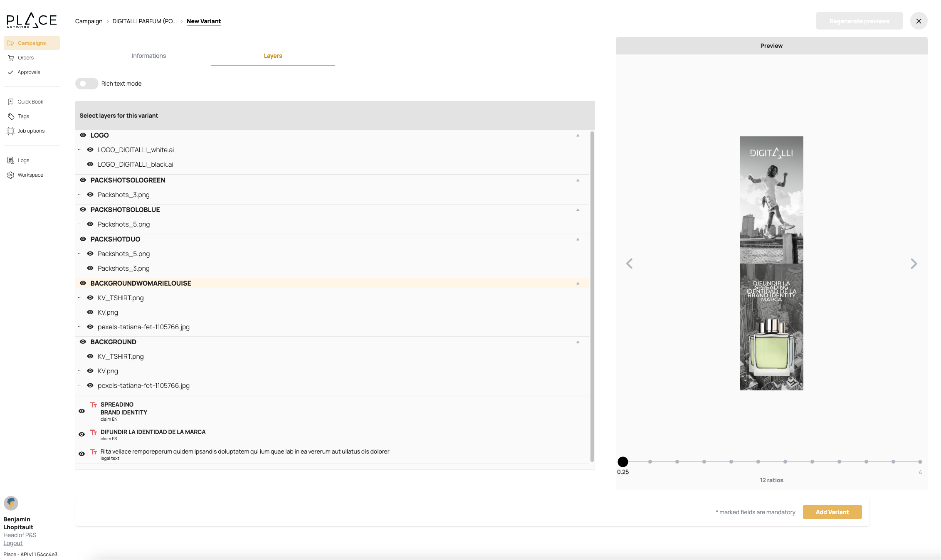
Task: Collapse the PACKSHOTSOLOBLUE group arrow
Action: tap(578, 210)
